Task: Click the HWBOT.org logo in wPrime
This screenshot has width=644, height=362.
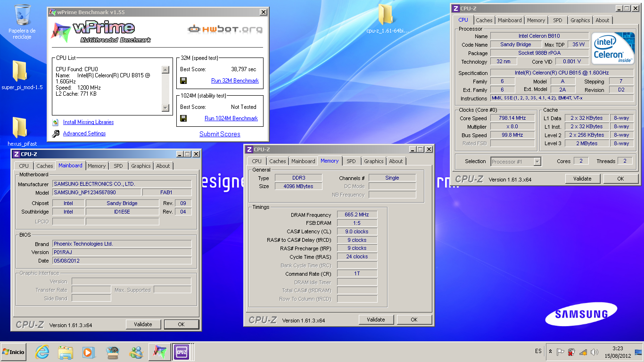Action: coord(225,30)
